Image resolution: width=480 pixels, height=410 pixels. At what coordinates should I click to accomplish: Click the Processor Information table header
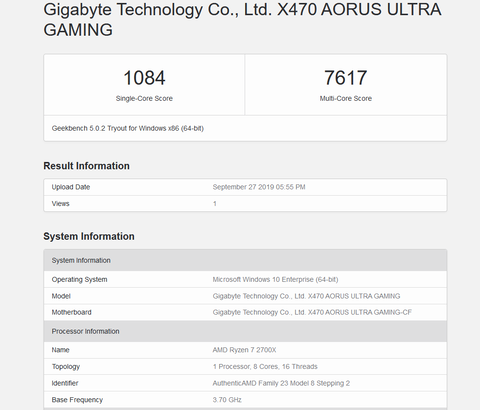245,331
